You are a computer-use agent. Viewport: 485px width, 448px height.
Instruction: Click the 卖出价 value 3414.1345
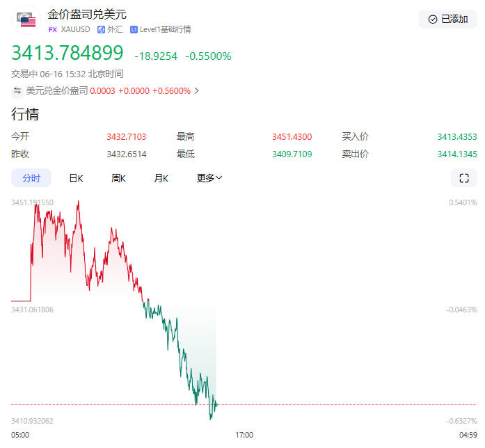[456, 154]
